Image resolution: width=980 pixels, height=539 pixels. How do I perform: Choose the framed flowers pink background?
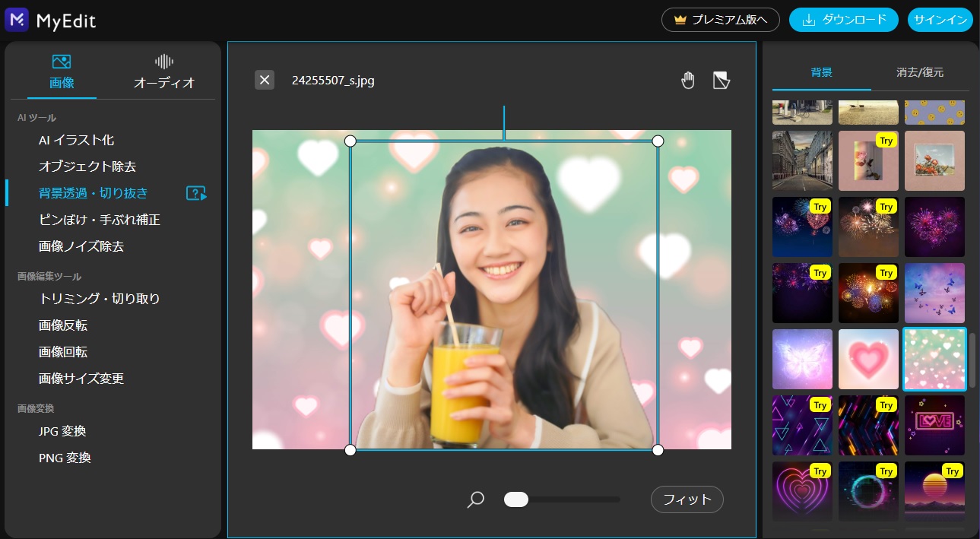[x=934, y=160]
